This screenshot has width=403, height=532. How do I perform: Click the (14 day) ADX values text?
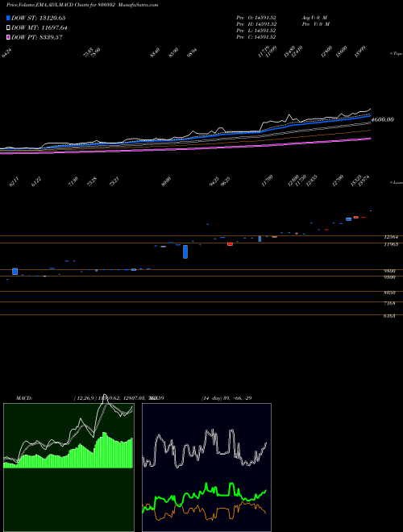tap(226, 398)
